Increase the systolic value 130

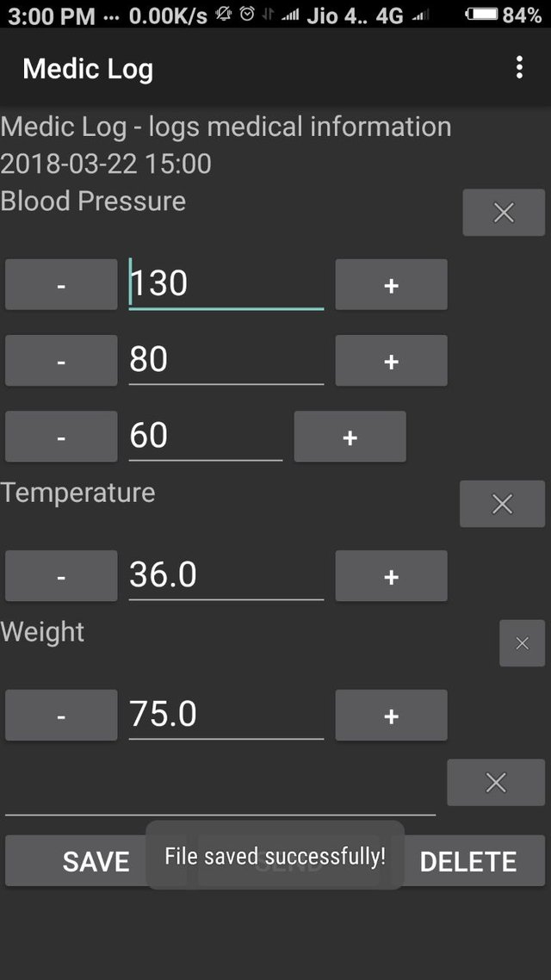391,284
